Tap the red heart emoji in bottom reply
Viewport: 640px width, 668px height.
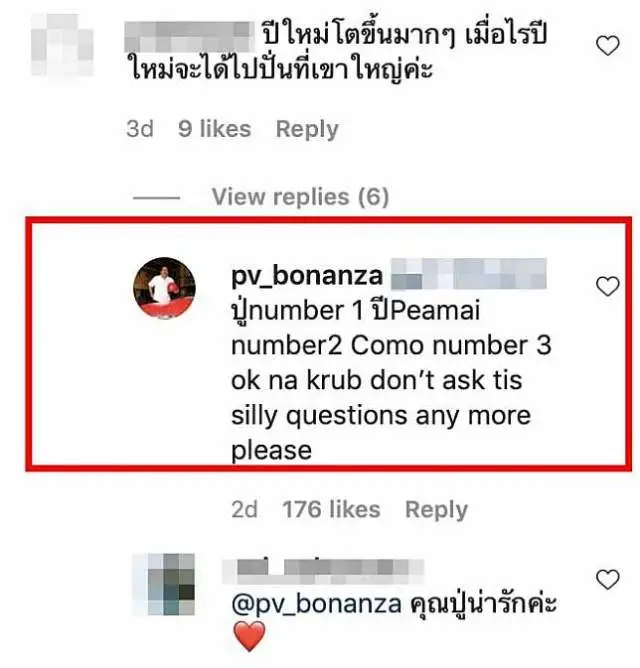point(250,636)
